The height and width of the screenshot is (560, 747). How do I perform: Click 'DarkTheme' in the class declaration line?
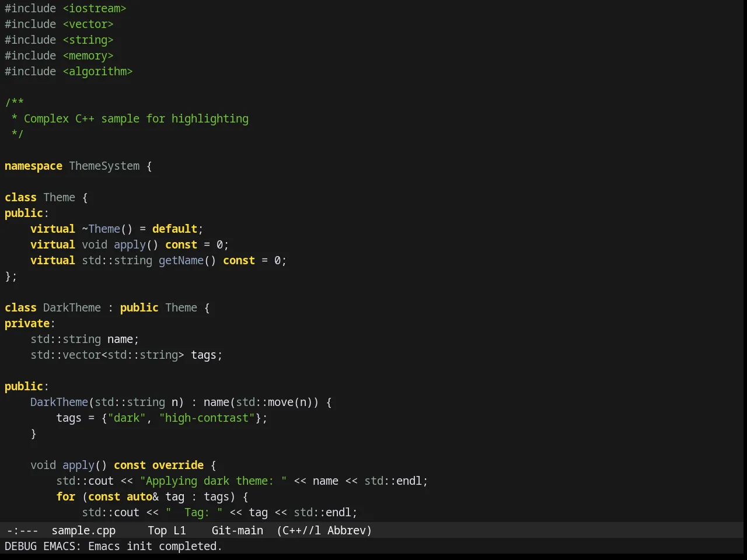[72, 307]
